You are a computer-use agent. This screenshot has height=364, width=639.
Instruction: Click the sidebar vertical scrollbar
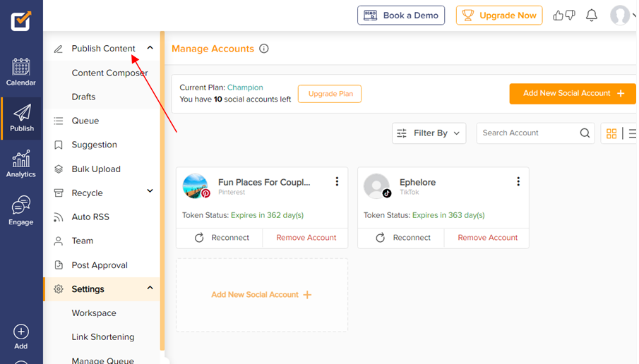pos(162,190)
